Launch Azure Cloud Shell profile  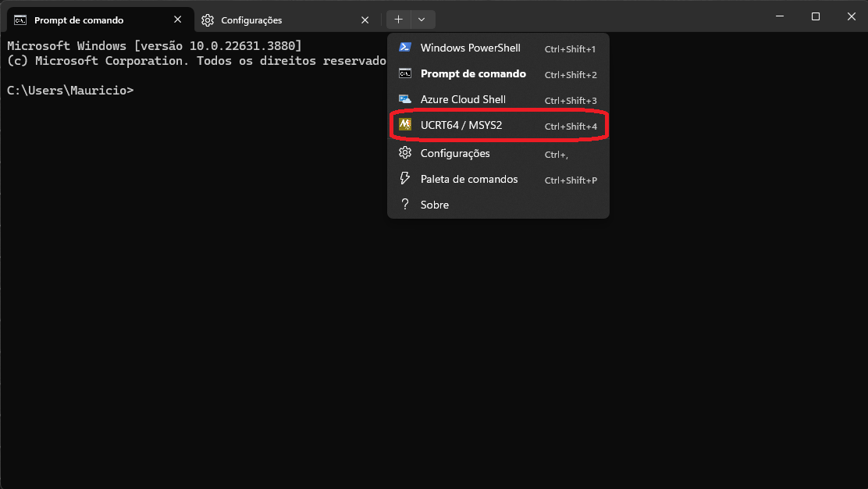tap(463, 99)
